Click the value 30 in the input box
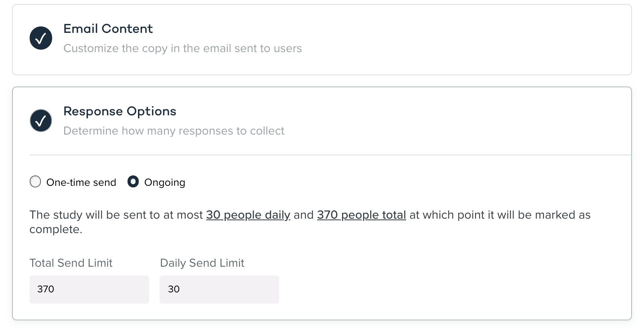644x334 pixels. [174, 289]
